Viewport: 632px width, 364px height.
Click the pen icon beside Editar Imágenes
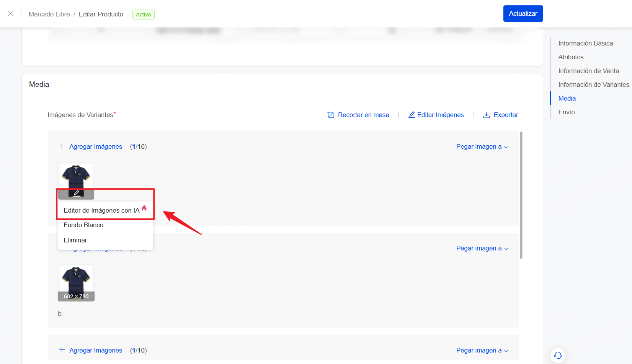412,115
